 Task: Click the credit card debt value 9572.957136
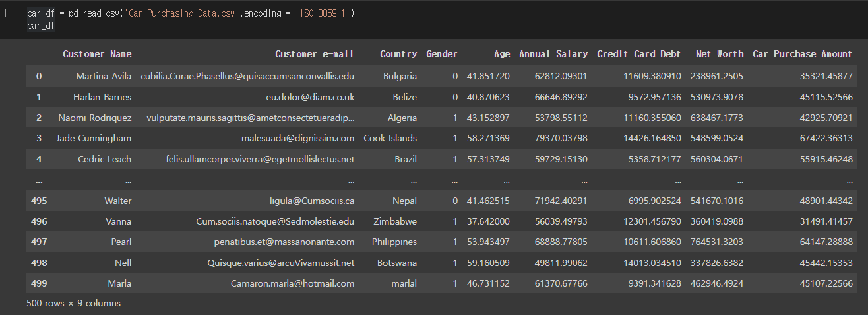pos(655,97)
